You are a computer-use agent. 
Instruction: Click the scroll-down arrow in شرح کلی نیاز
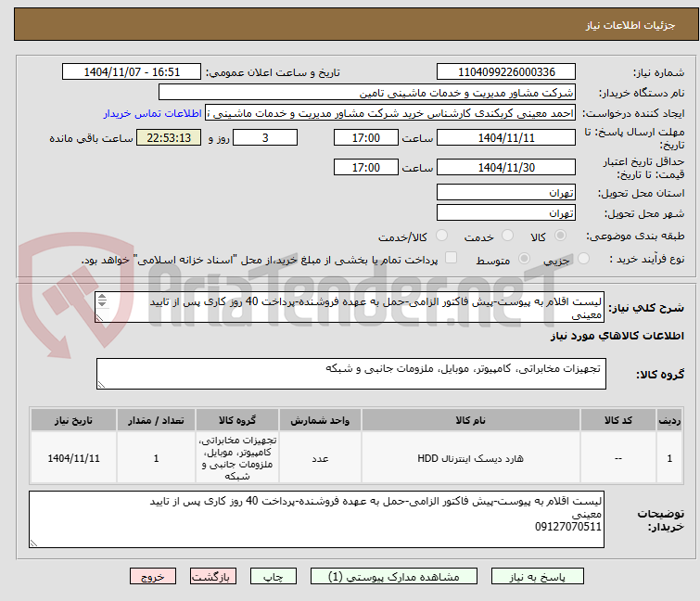pos(102,304)
